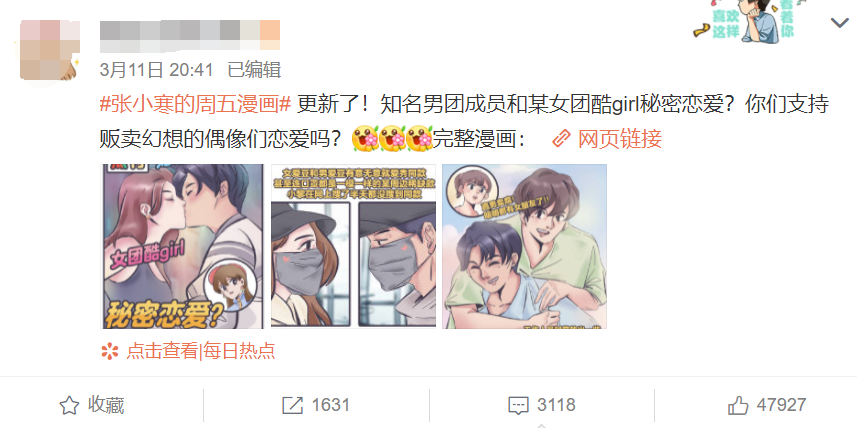Open hashtag 张小寒的周五漫画 topic
The image size is (857, 428).
click(x=196, y=103)
